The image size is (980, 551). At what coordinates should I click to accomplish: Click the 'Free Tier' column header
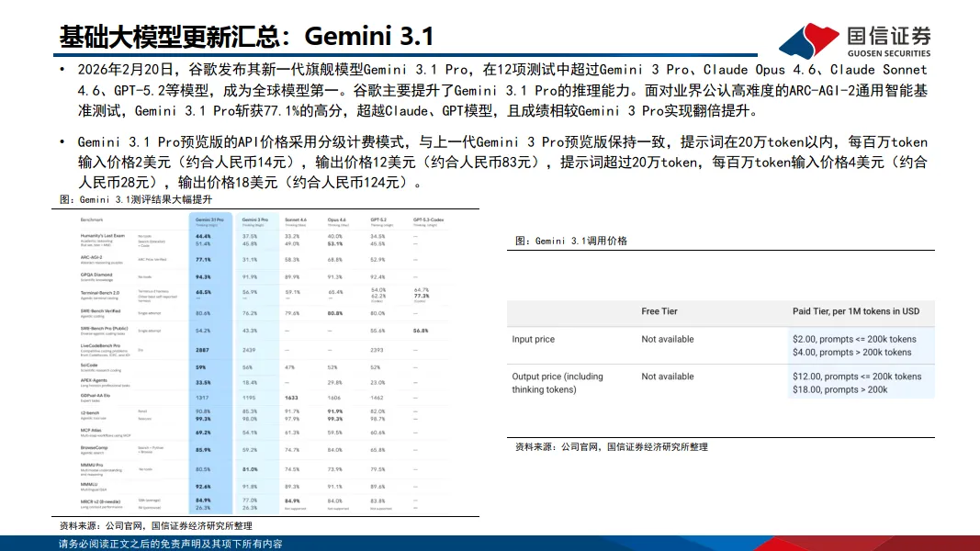659,311
